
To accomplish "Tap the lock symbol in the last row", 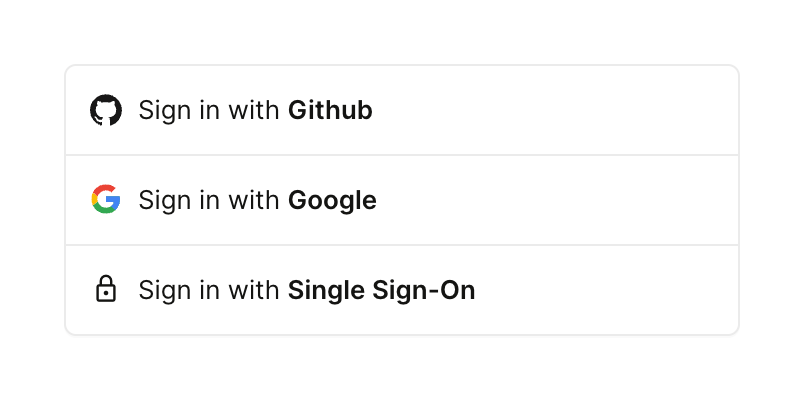I will (105, 290).
